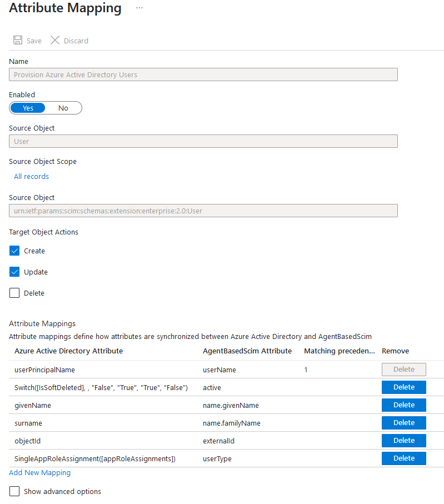This screenshot has width=444, height=504.
Task: Open the surname source attribute
Action: pos(28,423)
